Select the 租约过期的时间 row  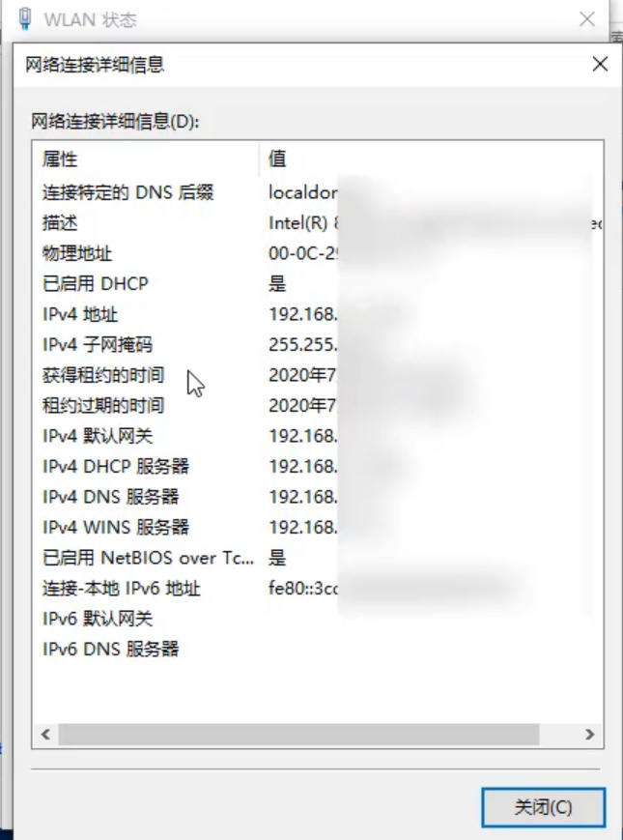coord(318,406)
